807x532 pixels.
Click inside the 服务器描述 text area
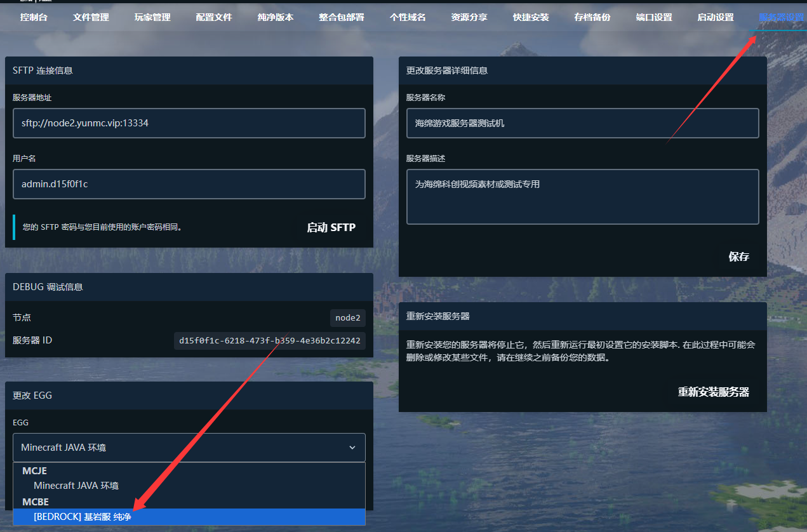tap(582, 197)
